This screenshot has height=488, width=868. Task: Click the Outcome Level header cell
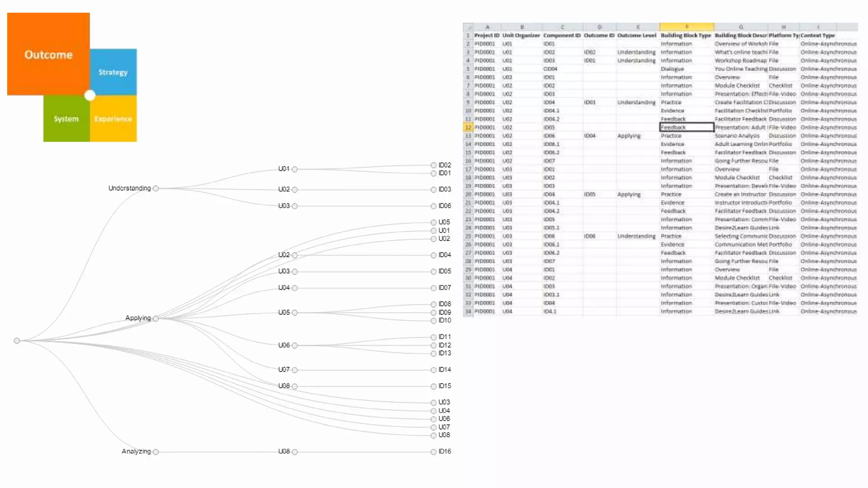pos(637,36)
